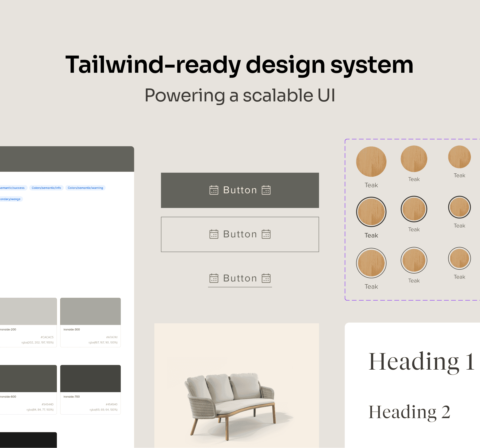
Task: Select the Colors/semantic/info tag
Action: click(46, 188)
